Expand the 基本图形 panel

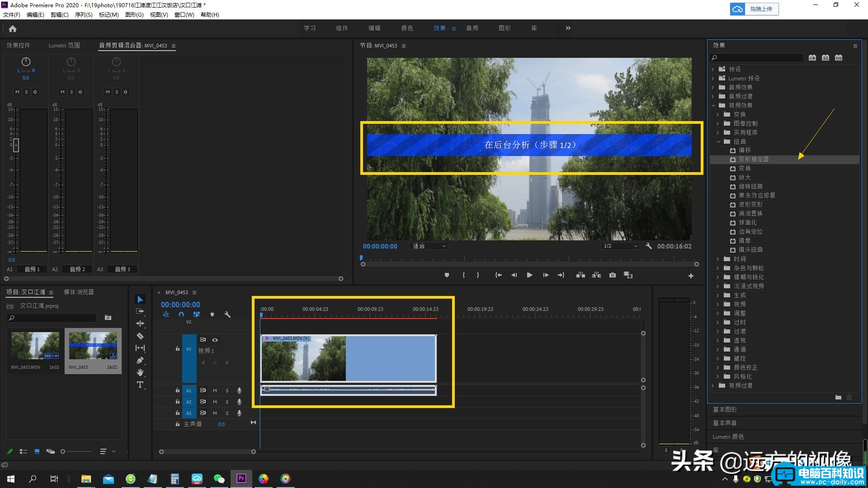[x=725, y=409]
